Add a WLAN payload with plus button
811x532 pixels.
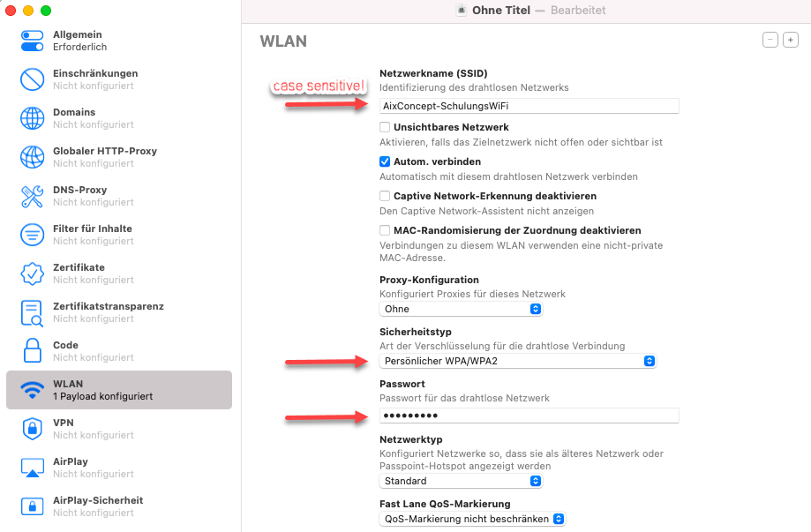791,40
